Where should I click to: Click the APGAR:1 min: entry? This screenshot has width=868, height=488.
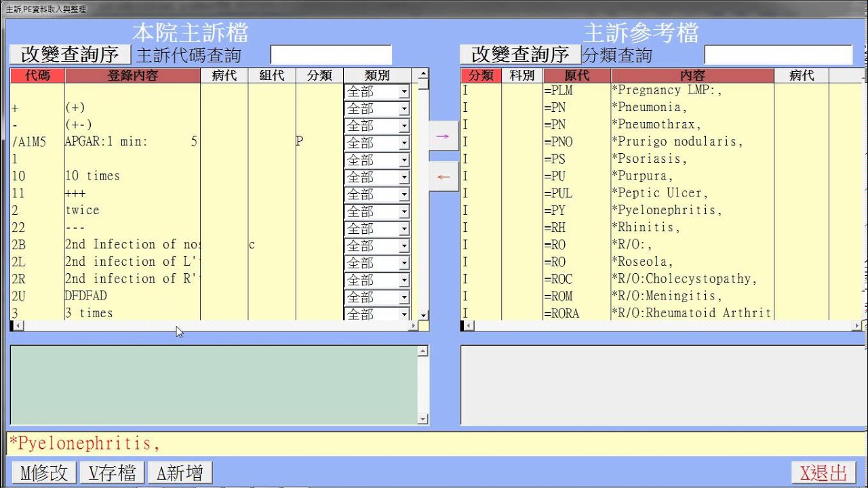[x=132, y=142]
